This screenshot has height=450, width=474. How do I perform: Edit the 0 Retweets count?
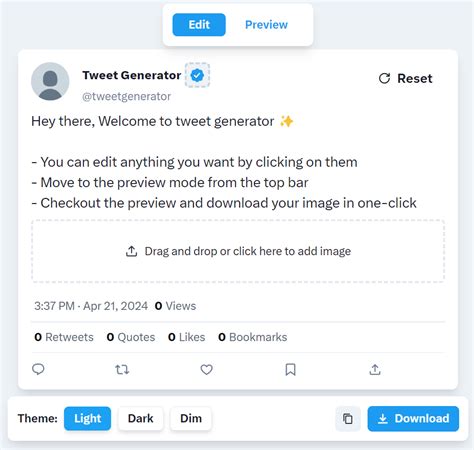(64, 337)
